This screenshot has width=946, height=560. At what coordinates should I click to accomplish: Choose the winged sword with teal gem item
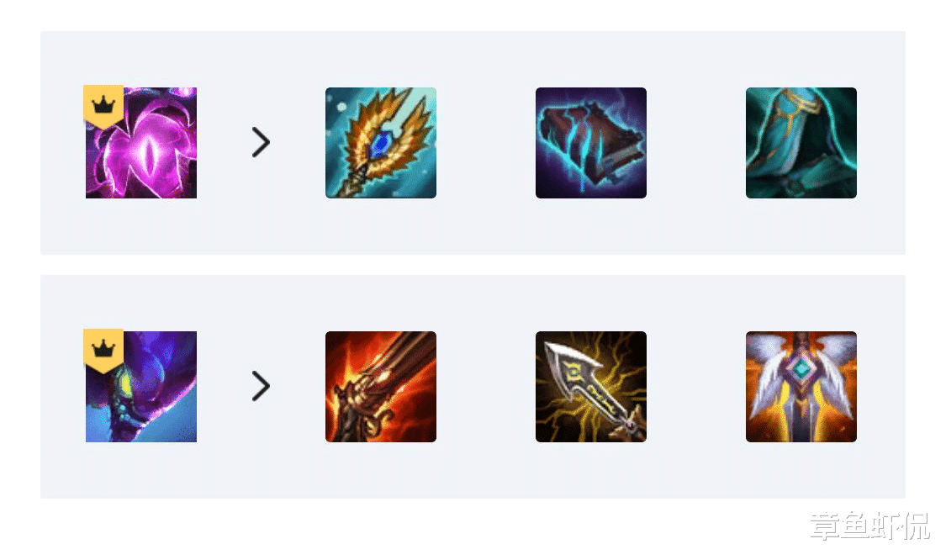(x=801, y=387)
